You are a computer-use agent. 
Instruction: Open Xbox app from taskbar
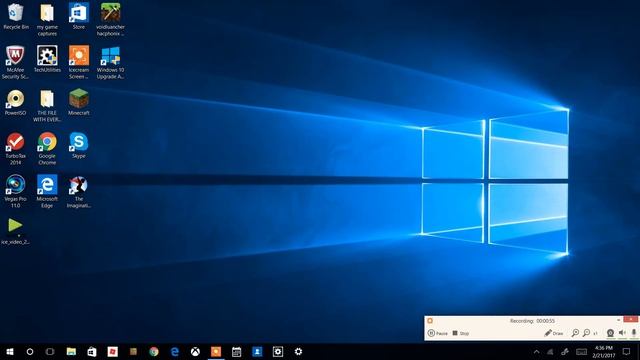(x=196, y=351)
